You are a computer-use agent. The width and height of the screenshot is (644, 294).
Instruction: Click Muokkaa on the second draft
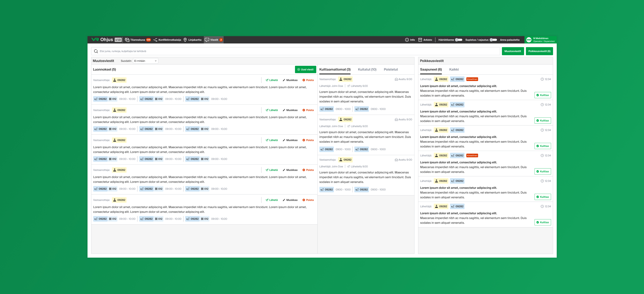click(x=290, y=110)
